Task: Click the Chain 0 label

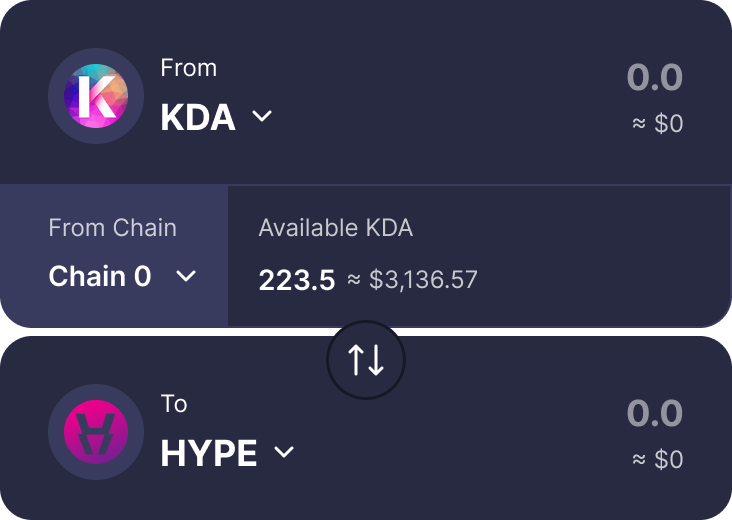Action: click(100, 276)
